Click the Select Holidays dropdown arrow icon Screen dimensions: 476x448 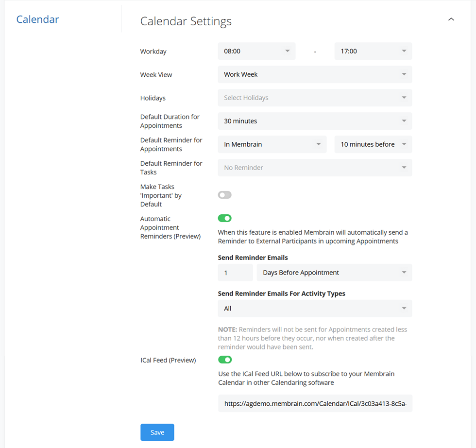[404, 98]
